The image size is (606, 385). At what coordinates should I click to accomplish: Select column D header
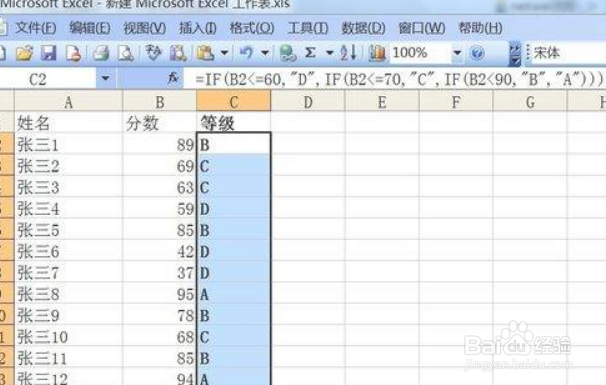[308, 102]
